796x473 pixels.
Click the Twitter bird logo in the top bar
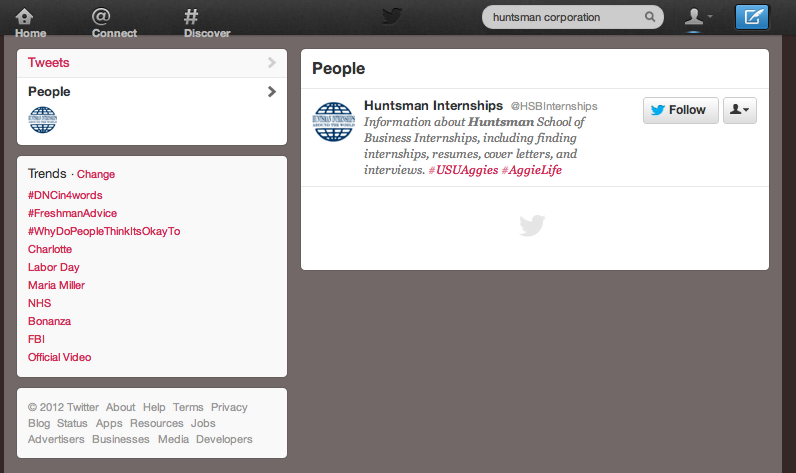392,16
